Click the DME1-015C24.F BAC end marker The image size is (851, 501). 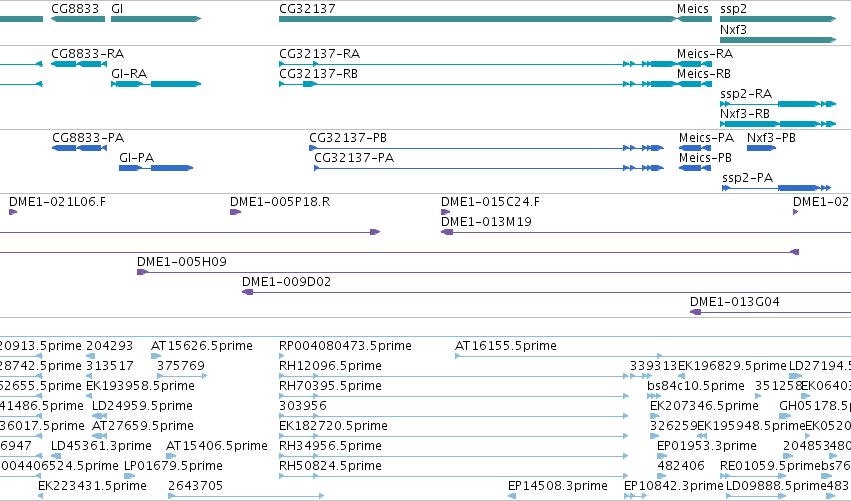tap(446, 212)
